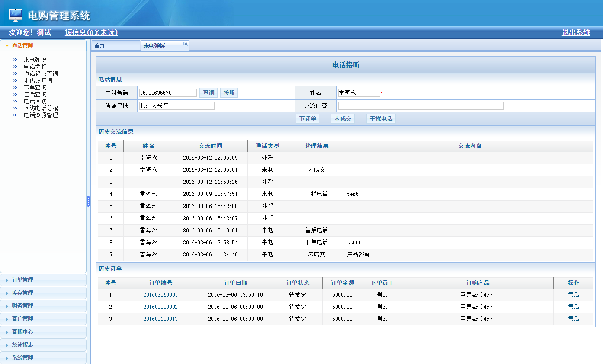603x364 pixels.
Task: Click 售后 for order 201603080002
Action: pos(574,307)
